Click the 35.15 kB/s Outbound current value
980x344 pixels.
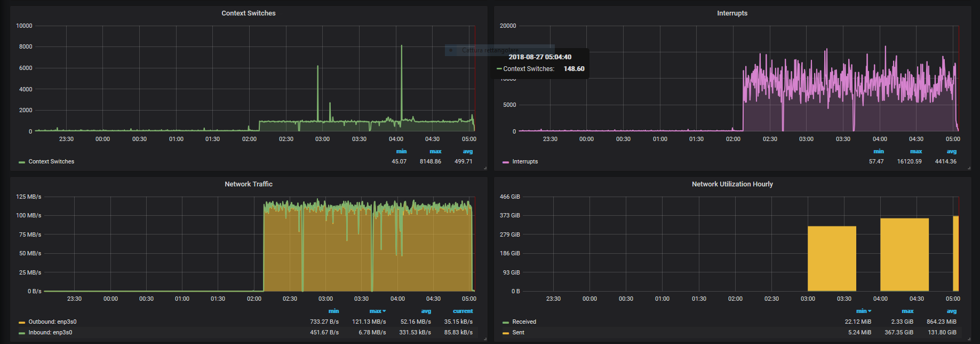pyautogui.click(x=458, y=322)
